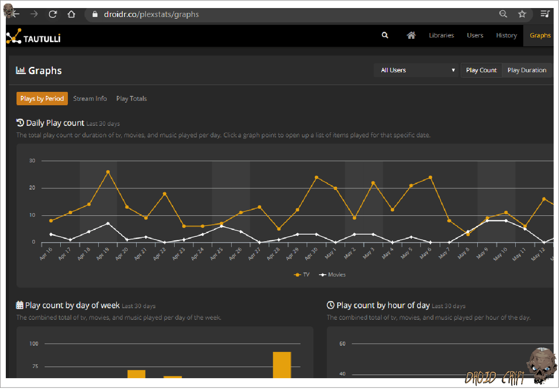Click the clock icon beside Play count by hour

pyautogui.click(x=330, y=305)
